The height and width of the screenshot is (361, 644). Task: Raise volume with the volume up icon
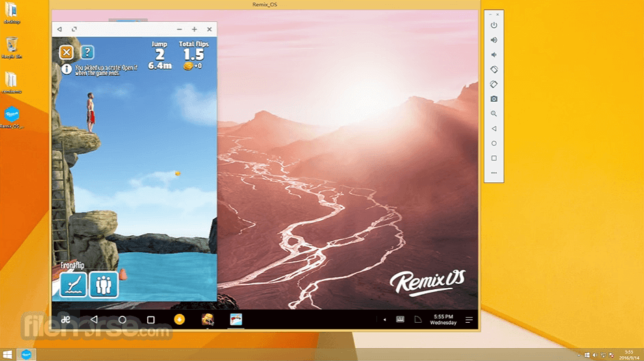[x=494, y=40]
